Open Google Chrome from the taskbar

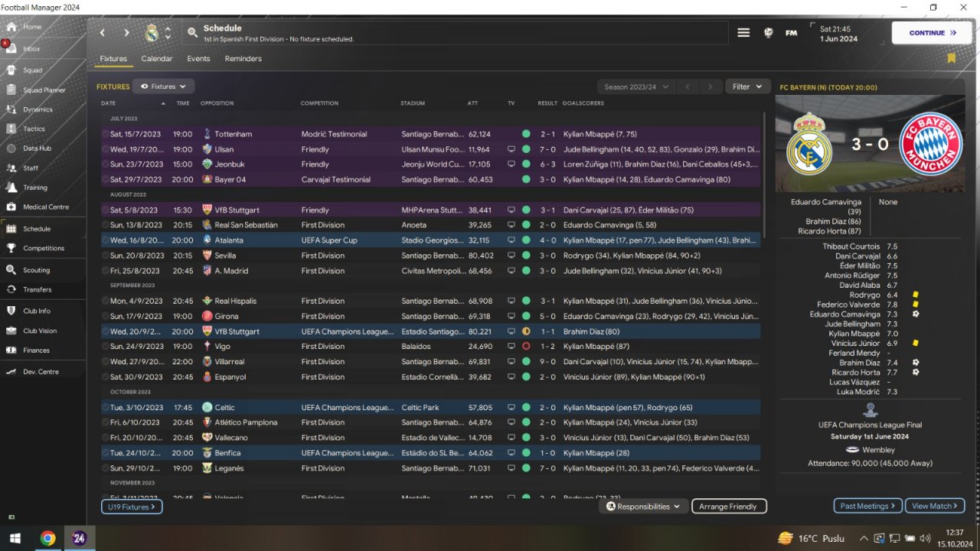47,538
